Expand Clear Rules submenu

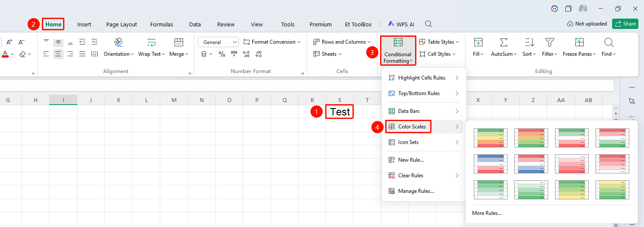tap(424, 176)
